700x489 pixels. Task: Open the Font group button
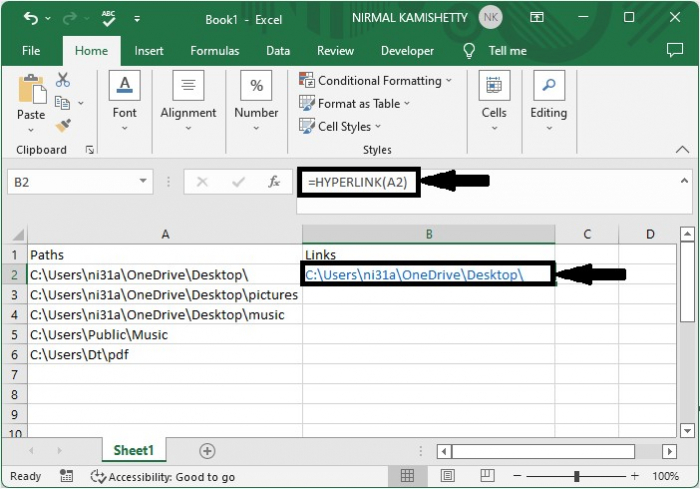point(125,100)
